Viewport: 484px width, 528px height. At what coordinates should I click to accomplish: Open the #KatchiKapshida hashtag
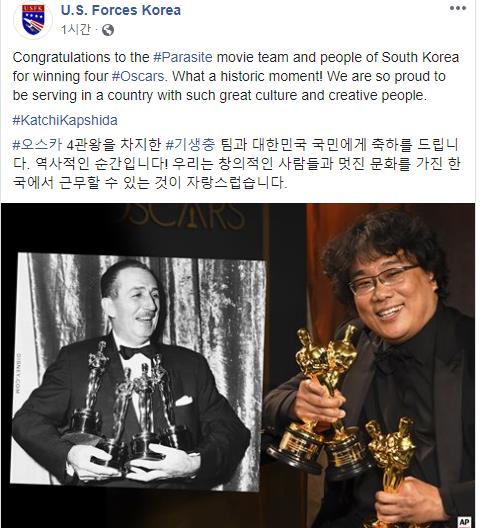tap(65, 120)
